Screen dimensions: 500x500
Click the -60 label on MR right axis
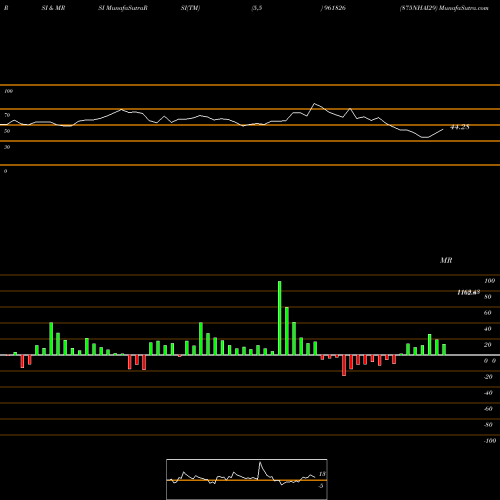[x=488, y=409]
